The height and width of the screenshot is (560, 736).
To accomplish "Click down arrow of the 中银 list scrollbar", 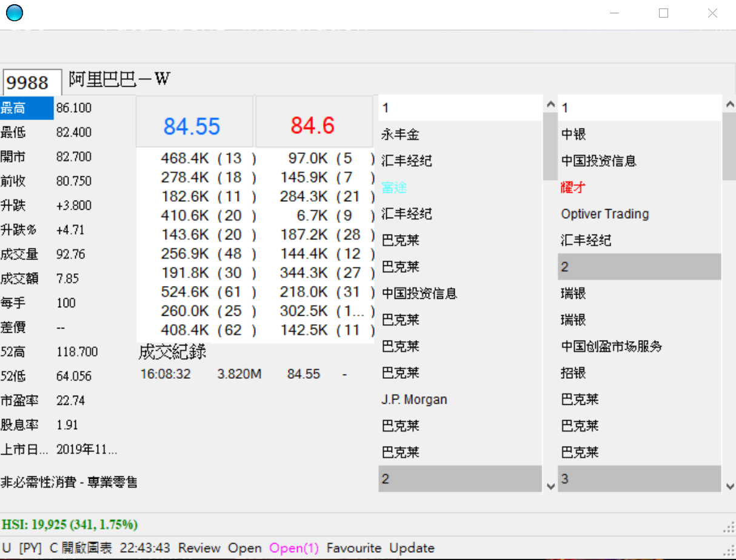I will coord(729,485).
